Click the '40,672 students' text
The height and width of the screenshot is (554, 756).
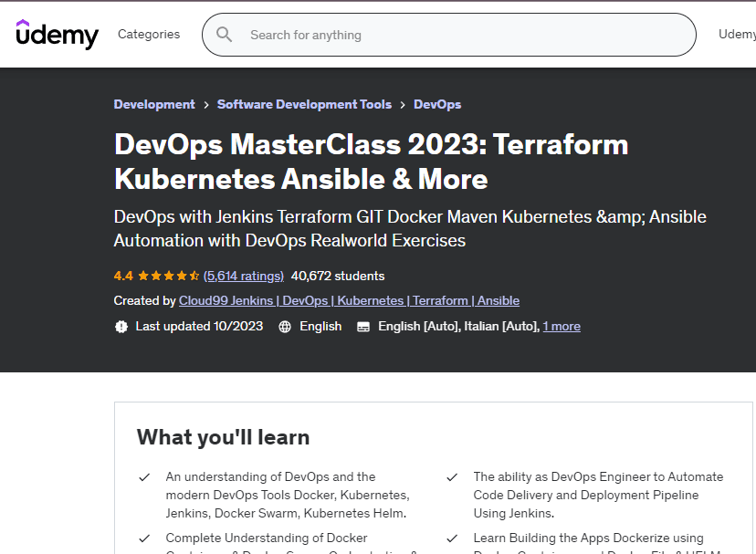tap(338, 276)
